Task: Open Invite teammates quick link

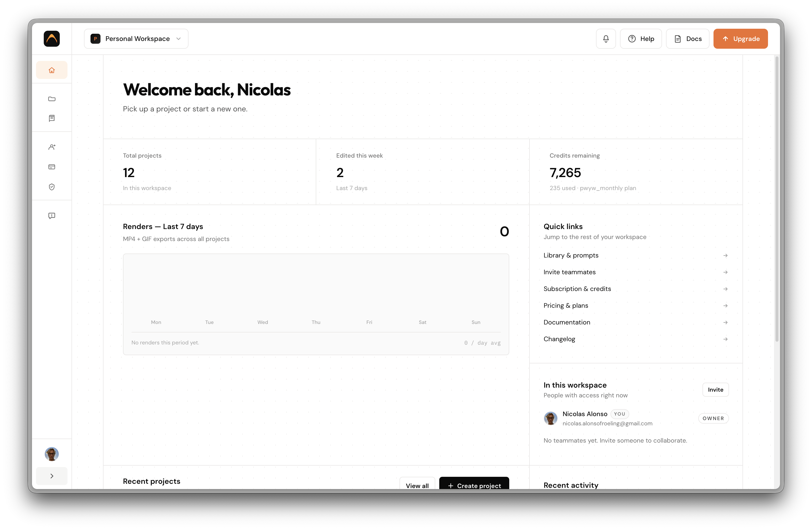Action: pyautogui.click(x=636, y=272)
